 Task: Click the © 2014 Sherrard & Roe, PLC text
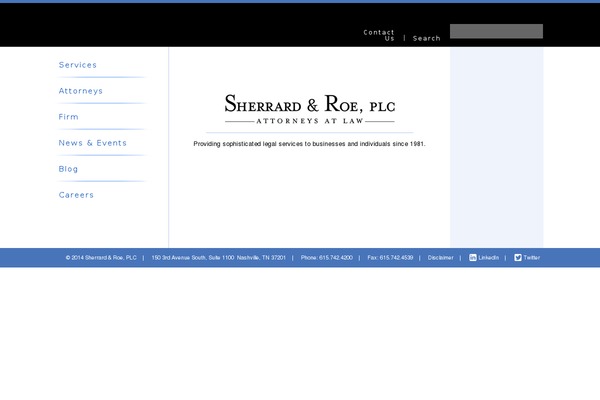pyautogui.click(x=101, y=258)
